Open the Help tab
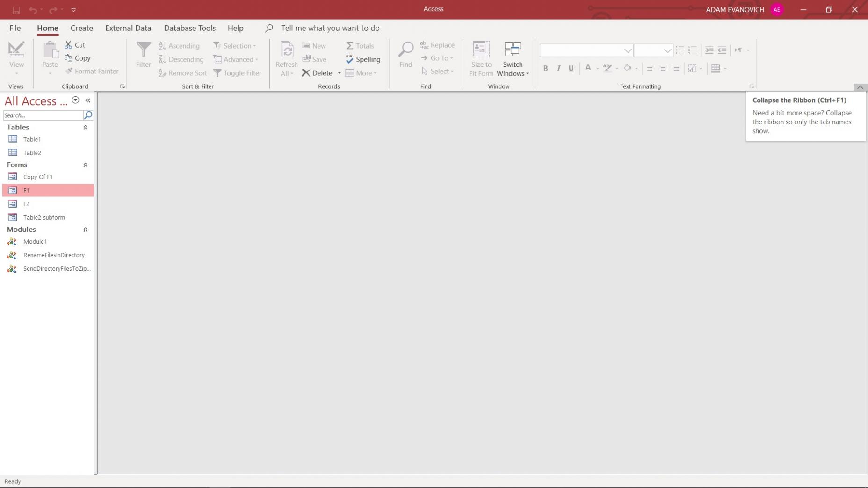The image size is (868, 488). (236, 28)
